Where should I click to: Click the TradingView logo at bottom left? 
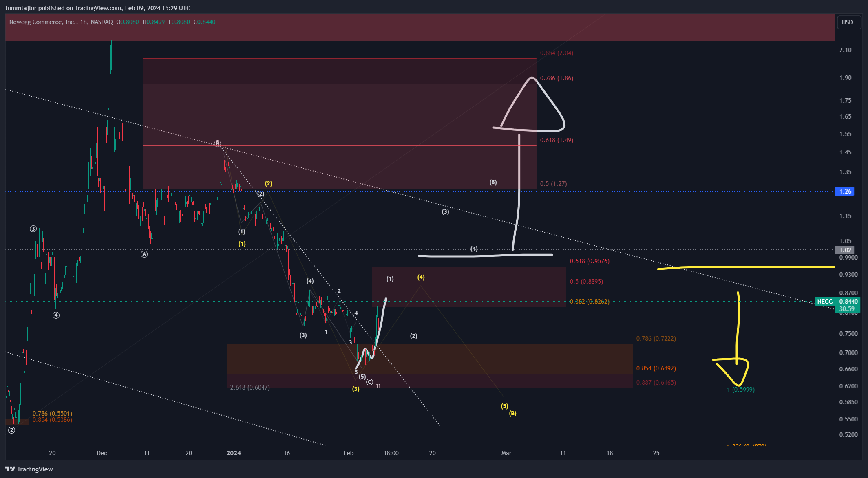[x=29, y=469]
